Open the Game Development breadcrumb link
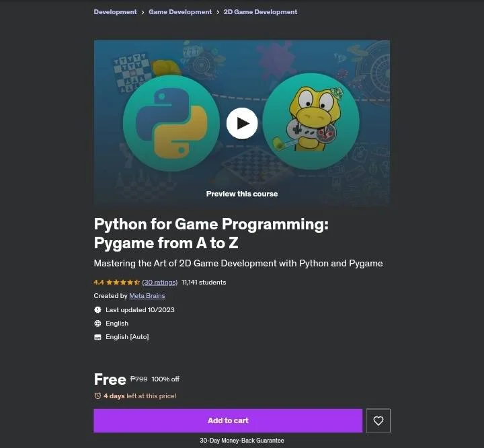Image resolution: width=484 pixels, height=448 pixels. [x=180, y=12]
